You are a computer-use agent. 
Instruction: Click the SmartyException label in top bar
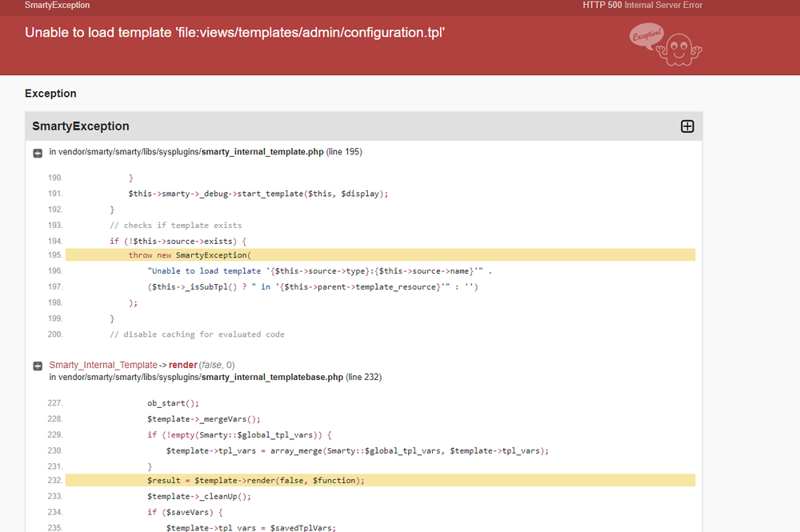[57, 5]
